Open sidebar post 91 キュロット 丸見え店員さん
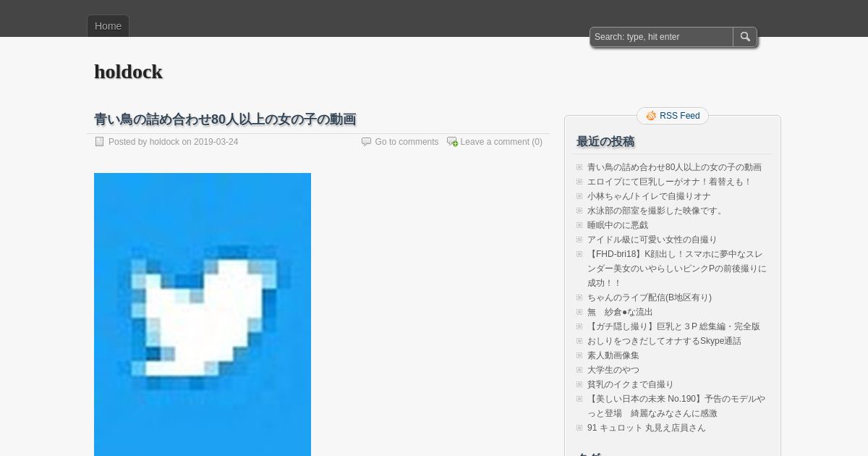868x456 pixels. coord(647,428)
